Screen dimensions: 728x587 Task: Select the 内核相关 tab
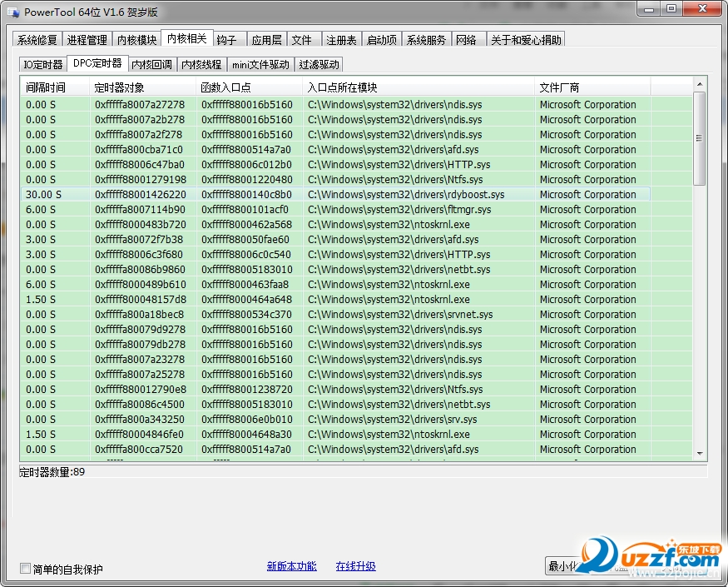tap(186, 38)
